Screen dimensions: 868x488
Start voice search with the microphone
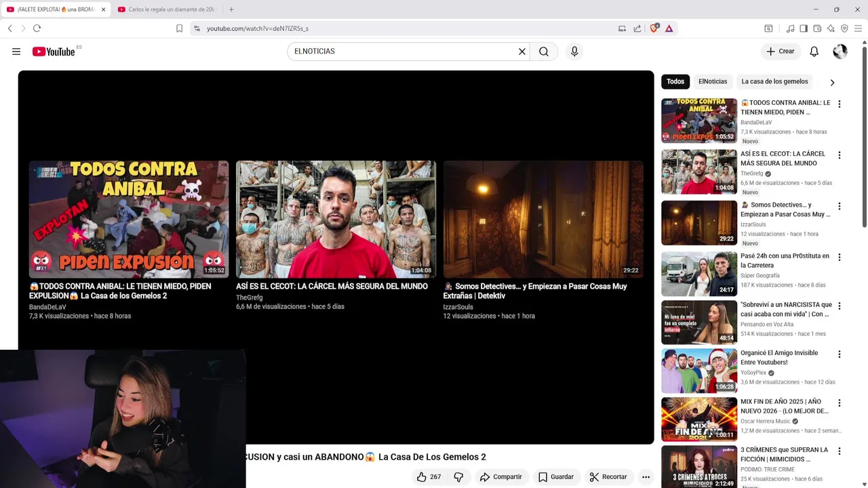coord(574,52)
